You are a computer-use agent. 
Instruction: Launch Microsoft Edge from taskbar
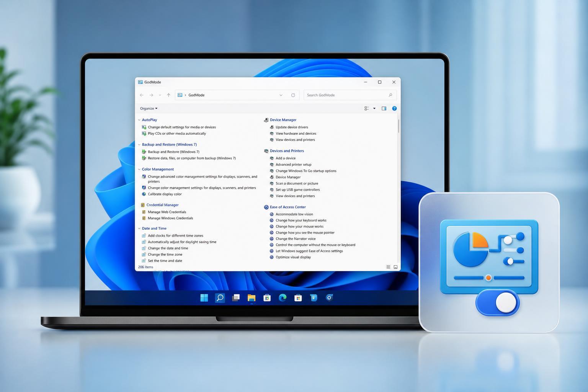point(283,297)
